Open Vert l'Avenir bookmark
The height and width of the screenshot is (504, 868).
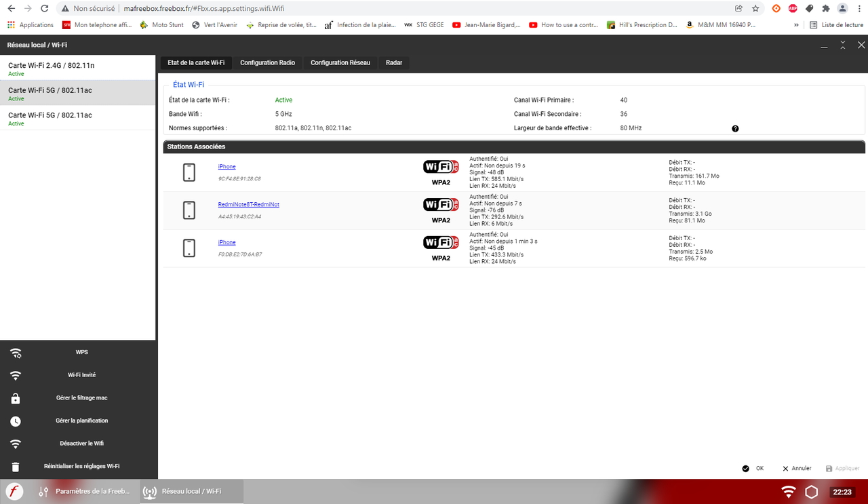pos(214,25)
